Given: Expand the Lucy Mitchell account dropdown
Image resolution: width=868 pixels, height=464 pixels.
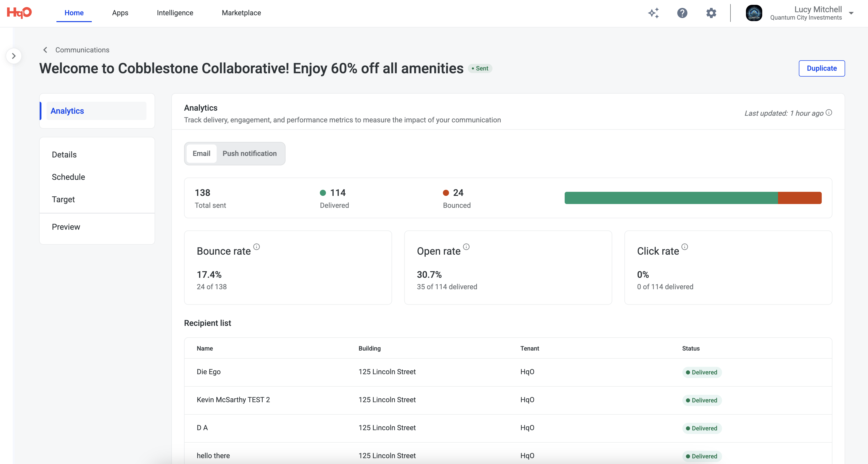Looking at the screenshot, I should pyautogui.click(x=851, y=13).
